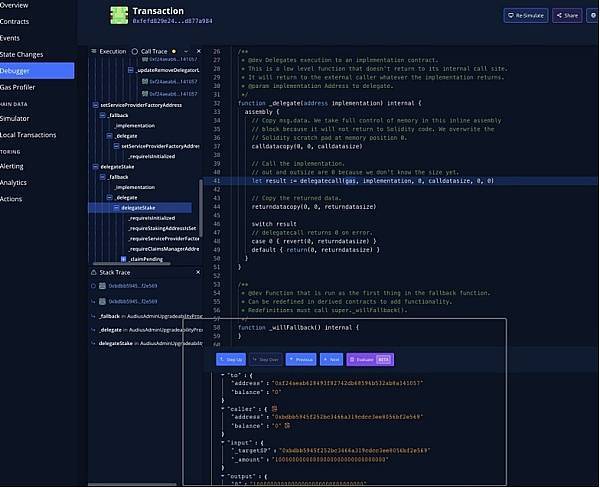Collapse _fallback under top-level delegateStake
This screenshot has height=488, width=600.
tap(103, 177)
